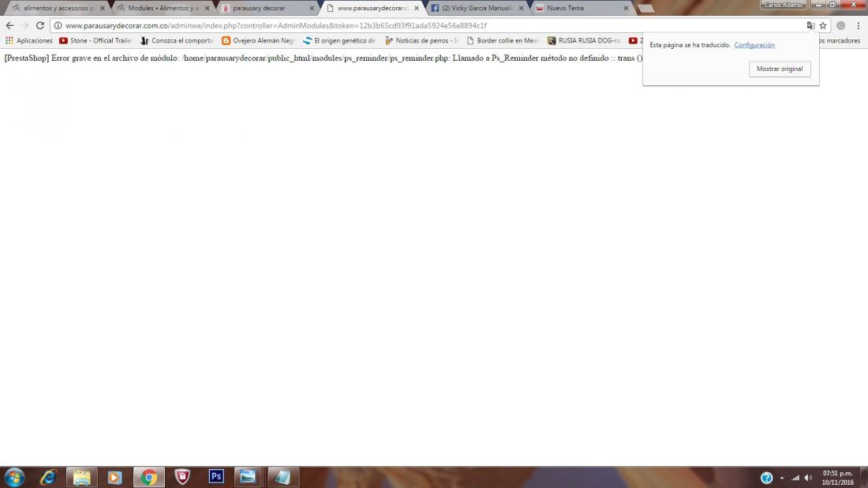Bookmark this page with the star icon
The height and width of the screenshot is (488, 868).
click(x=823, y=25)
